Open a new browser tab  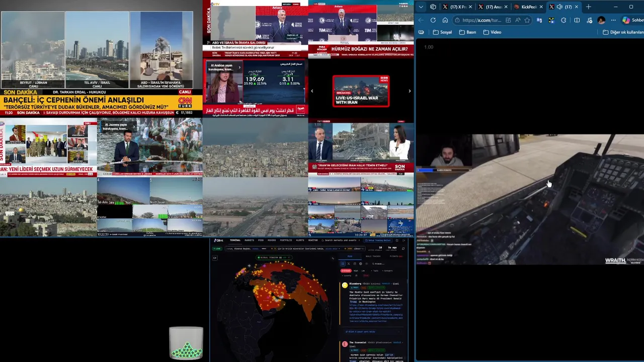pos(588,7)
